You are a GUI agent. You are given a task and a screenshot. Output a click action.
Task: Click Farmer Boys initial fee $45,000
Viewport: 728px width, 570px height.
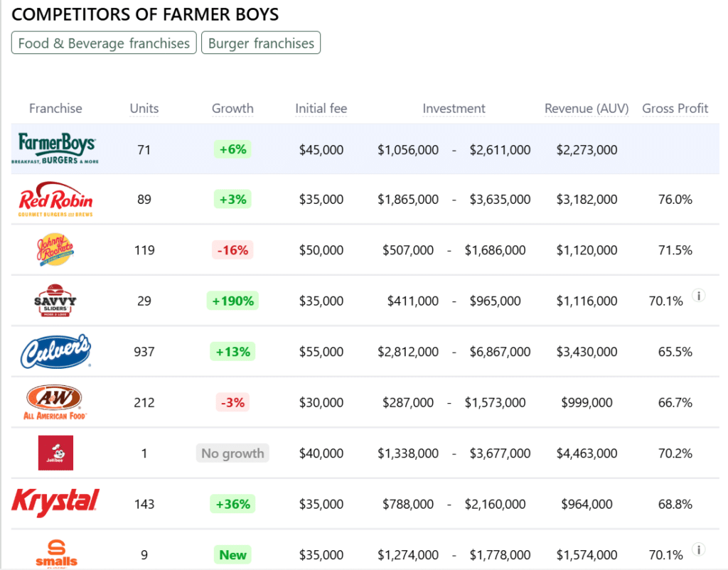pyautogui.click(x=321, y=150)
